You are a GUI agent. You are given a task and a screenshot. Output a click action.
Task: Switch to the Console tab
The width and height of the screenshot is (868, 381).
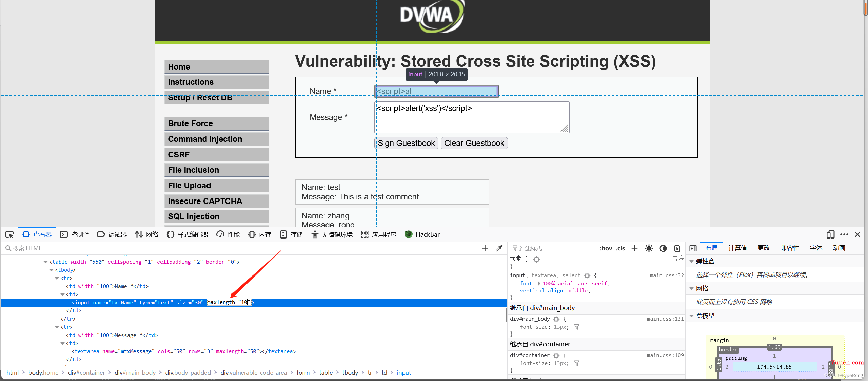click(75, 234)
